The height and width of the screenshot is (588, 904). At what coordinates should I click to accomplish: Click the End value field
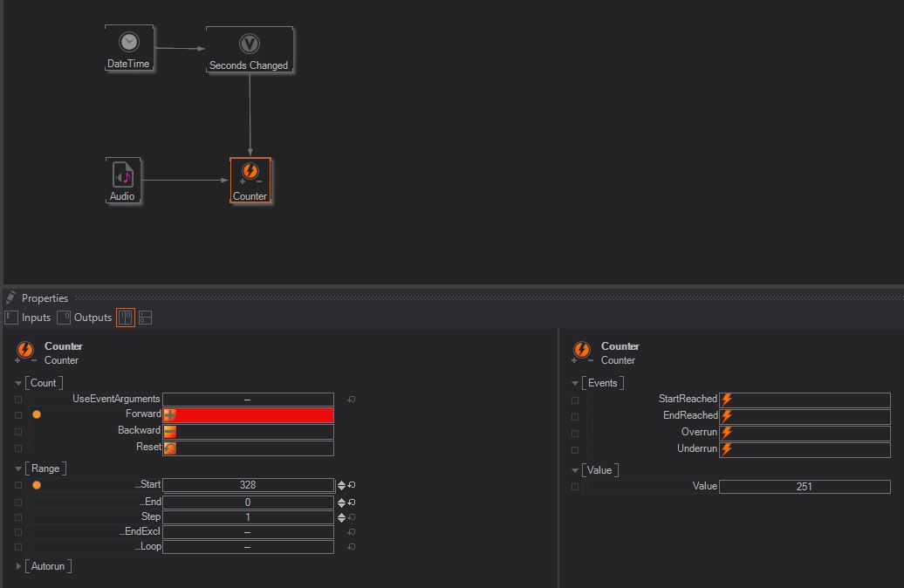tap(248, 503)
